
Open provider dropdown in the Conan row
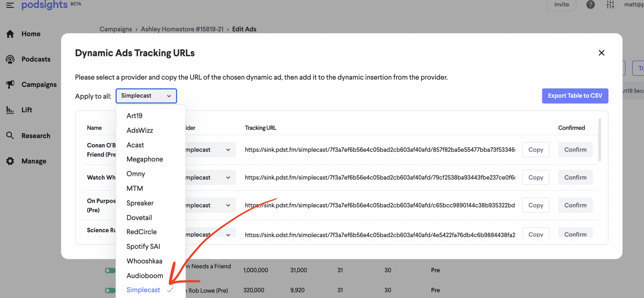click(210, 150)
